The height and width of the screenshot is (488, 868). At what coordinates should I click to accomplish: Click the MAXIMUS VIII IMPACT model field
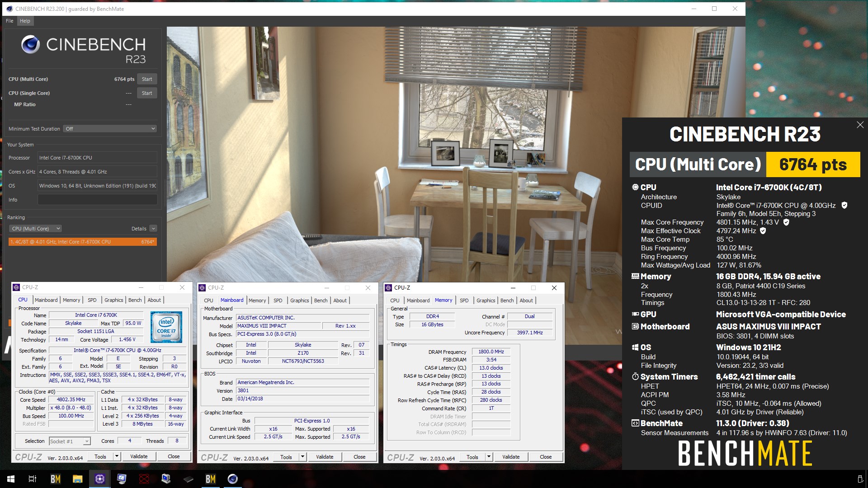point(278,326)
